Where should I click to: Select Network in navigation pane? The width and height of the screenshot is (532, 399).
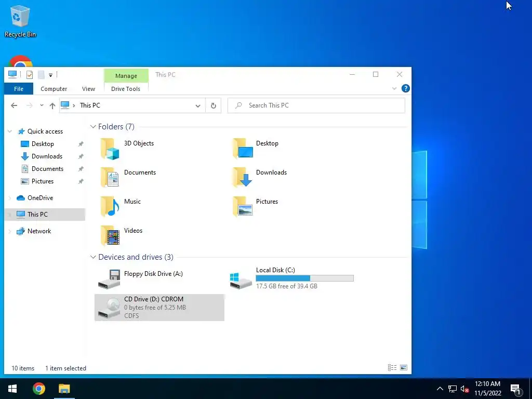click(39, 231)
